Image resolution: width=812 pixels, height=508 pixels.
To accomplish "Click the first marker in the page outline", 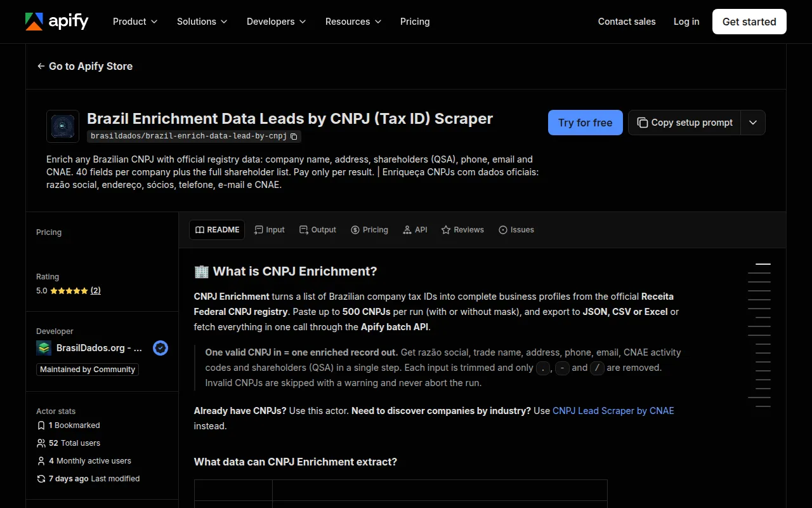I will pos(763,264).
